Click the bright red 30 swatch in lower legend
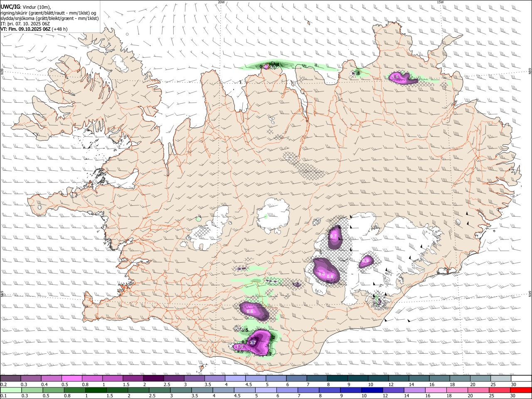 (x=521, y=390)
